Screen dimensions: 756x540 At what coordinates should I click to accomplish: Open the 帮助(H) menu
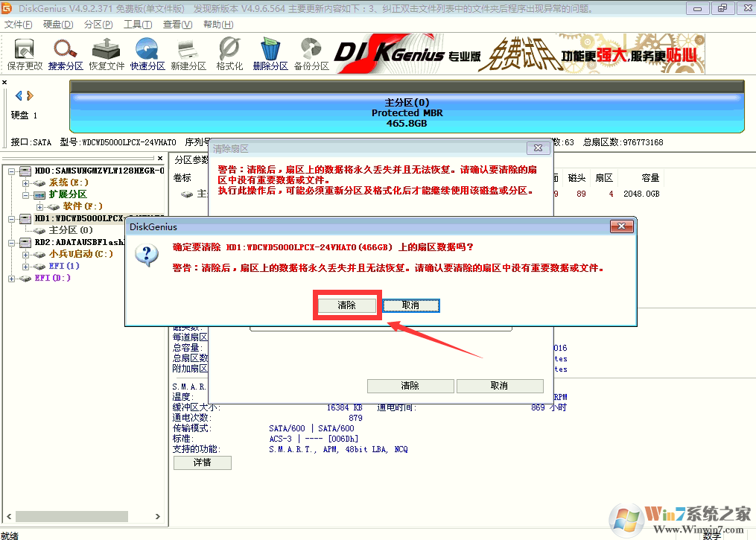point(218,25)
